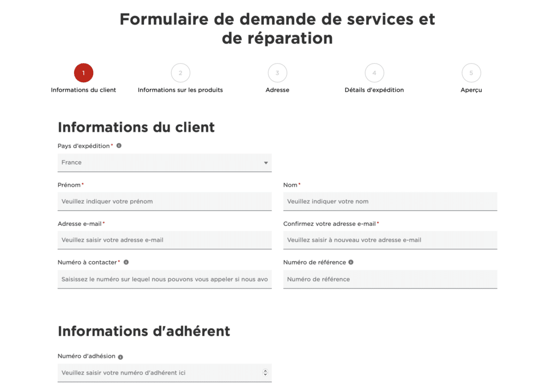The height and width of the screenshot is (392, 558).
Task: Select the Aperçu step label
Action: pos(471,90)
